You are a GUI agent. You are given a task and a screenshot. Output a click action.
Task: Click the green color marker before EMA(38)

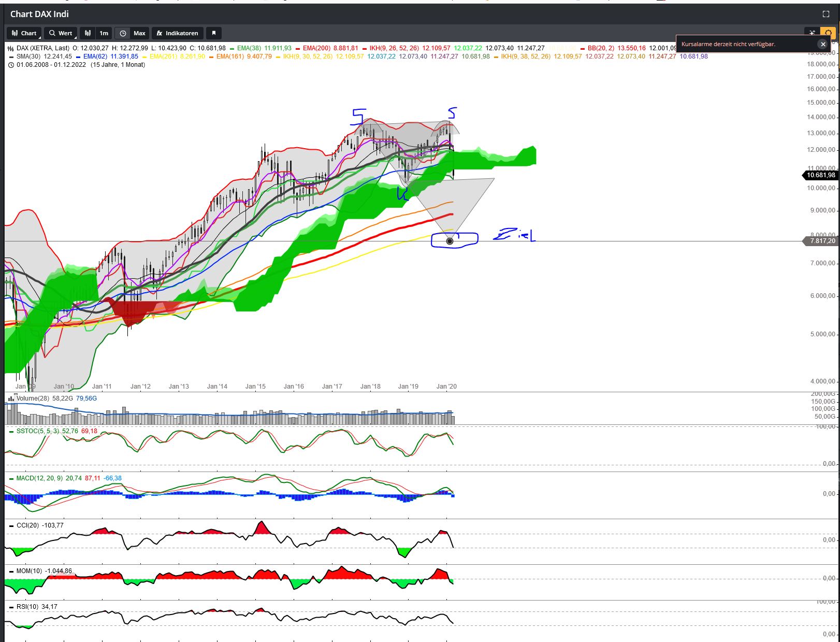pos(231,48)
